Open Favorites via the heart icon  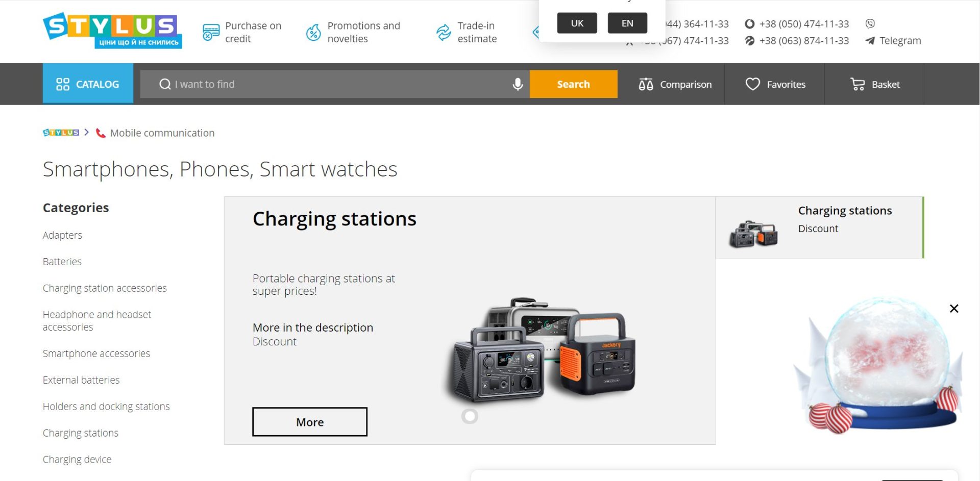[x=752, y=84]
